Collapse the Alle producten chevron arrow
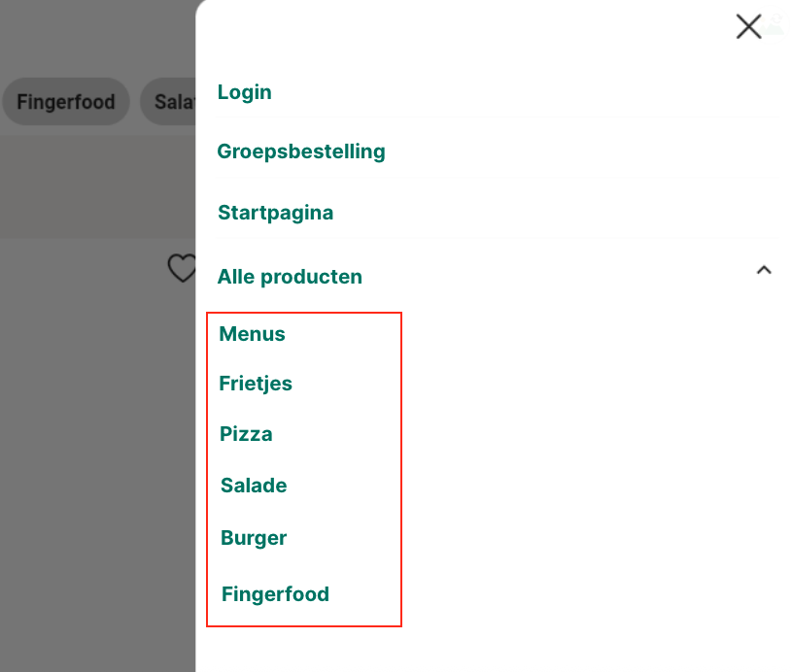The width and height of the screenshot is (791, 672). tap(764, 271)
